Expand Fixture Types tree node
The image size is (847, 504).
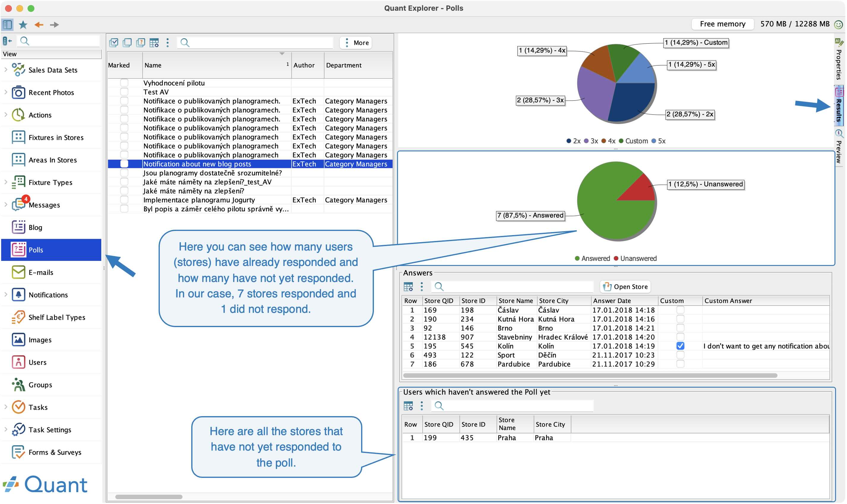pos(6,182)
